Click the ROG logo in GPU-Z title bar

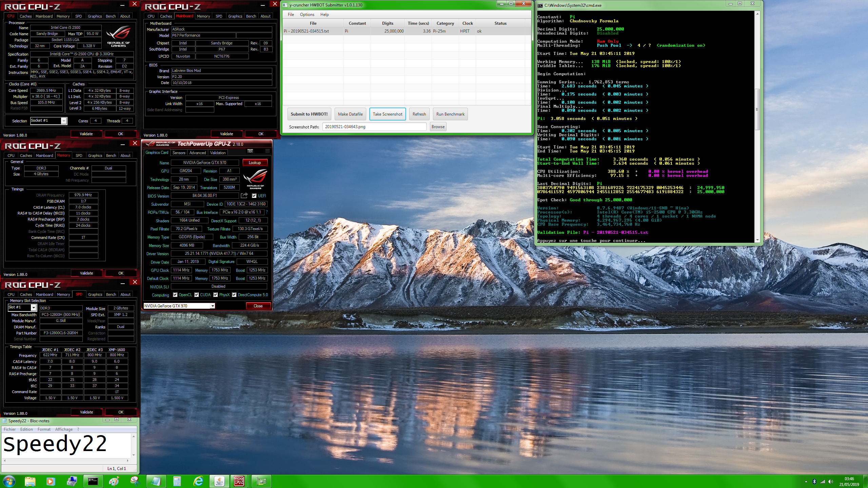150,144
